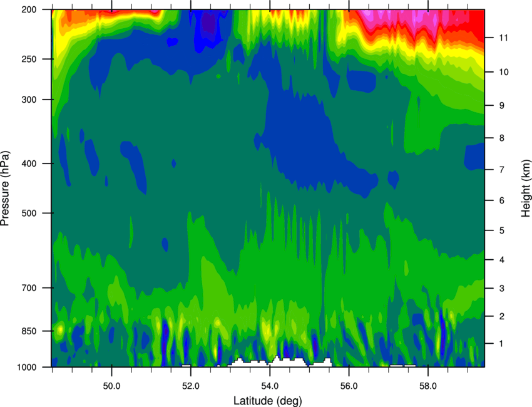532x407 pixels.
Task: Click the 58.0 latitude tick label
Action: click(428, 386)
